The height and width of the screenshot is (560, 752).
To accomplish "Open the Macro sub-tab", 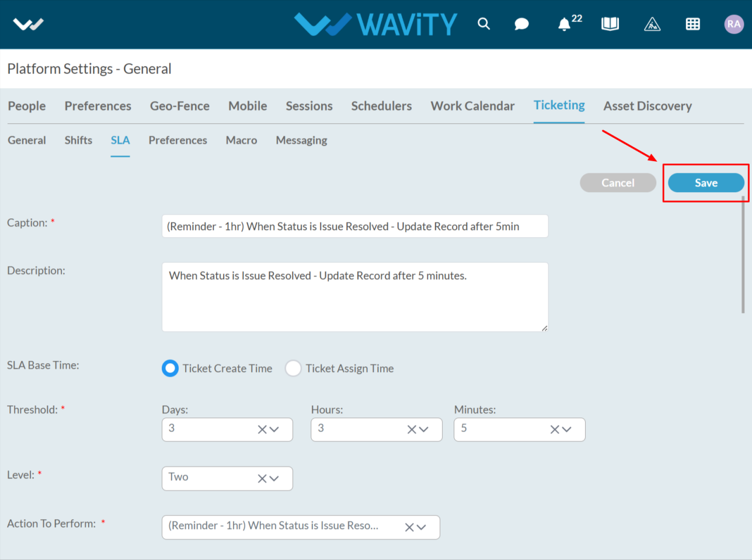I will coord(241,140).
